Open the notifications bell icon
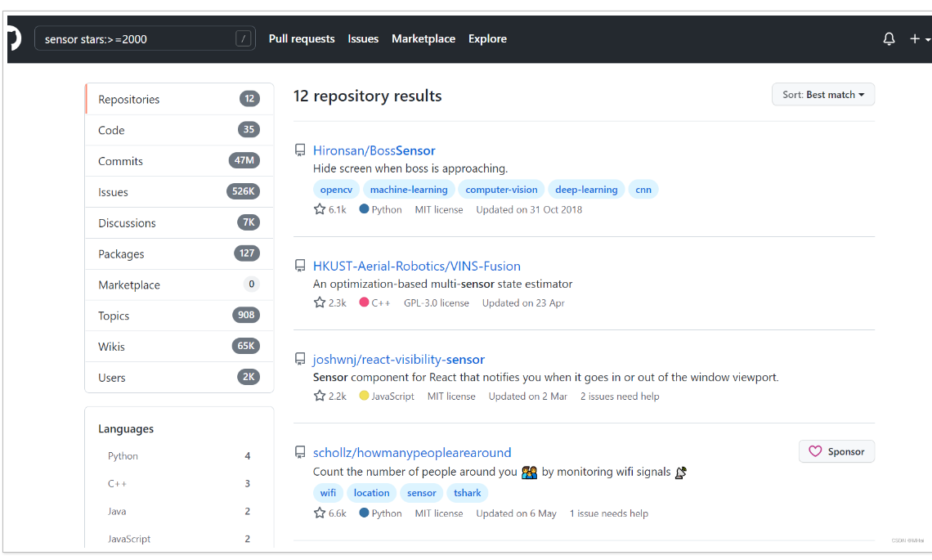 pyautogui.click(x=889, y=39)
